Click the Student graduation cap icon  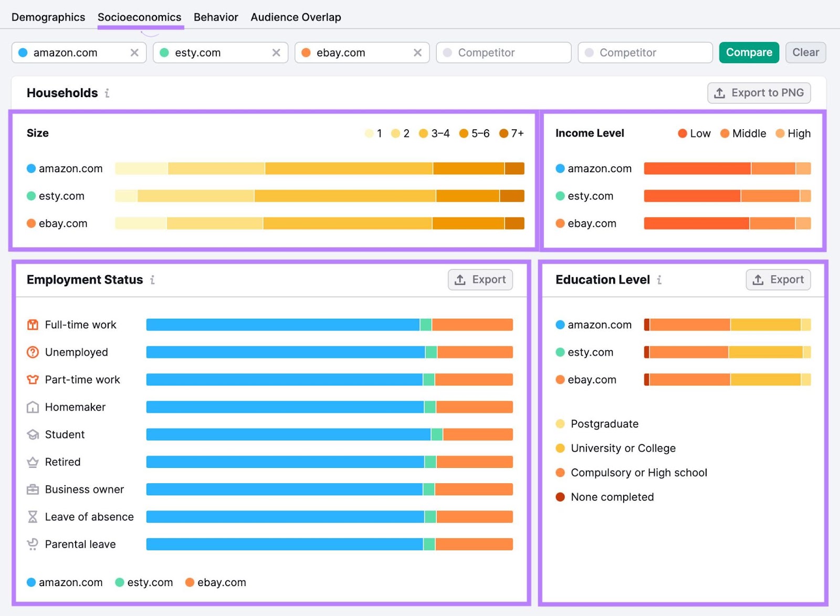pos(32,434)
